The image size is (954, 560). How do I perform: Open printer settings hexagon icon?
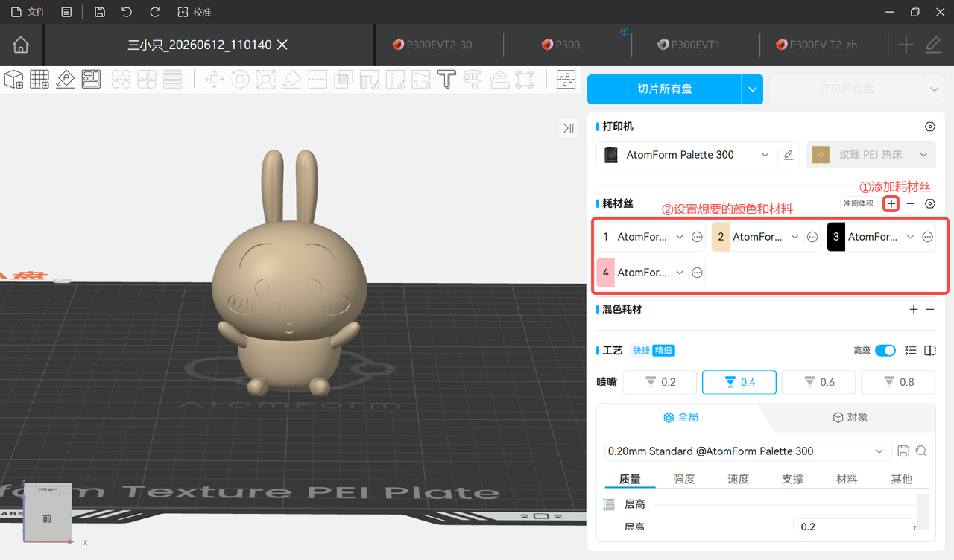(929, 127)
